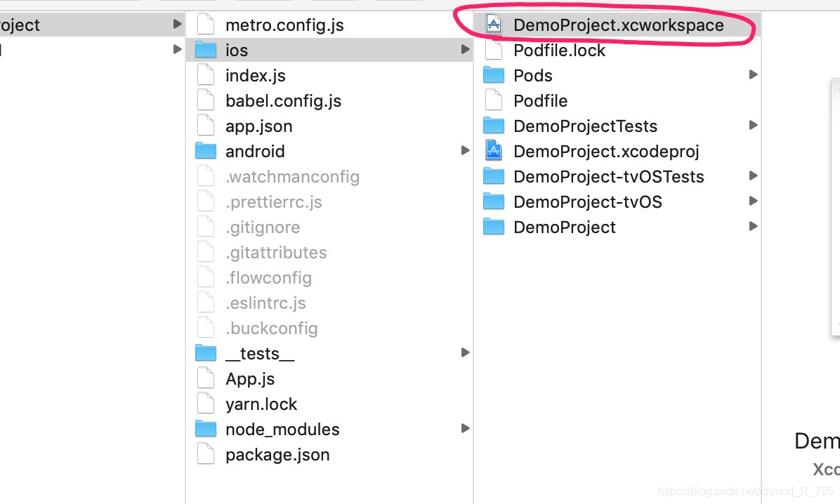
Task: Click the DemoProject-tvOSTests folder icon
Action: pos(493,176)
